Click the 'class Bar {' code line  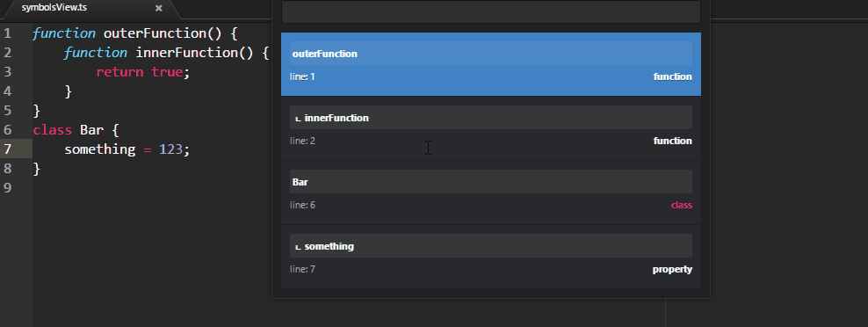(x=76, y=130)
